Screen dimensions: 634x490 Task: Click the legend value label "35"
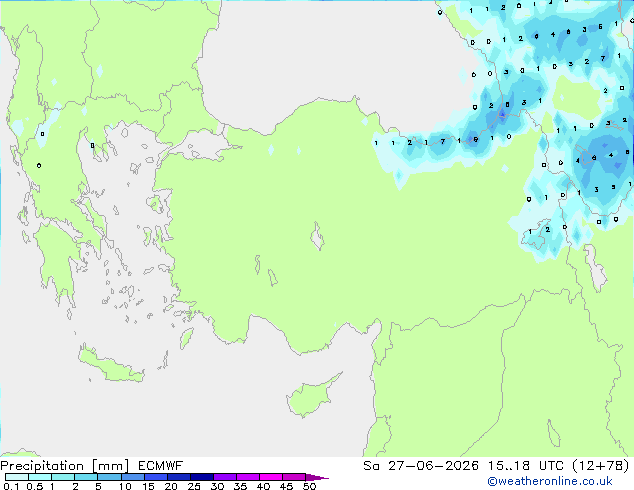(240, 486)
